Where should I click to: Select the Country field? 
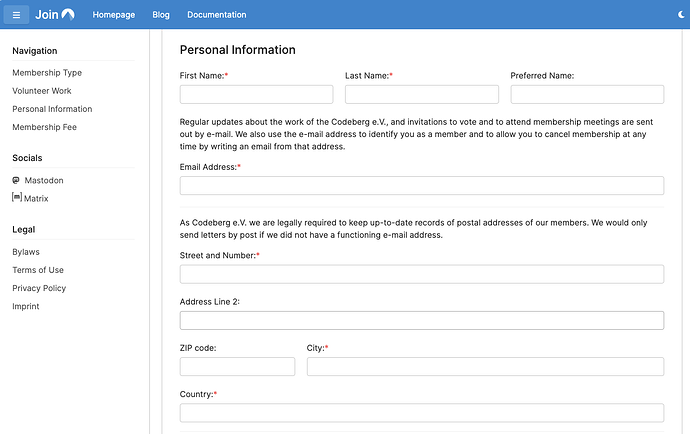(421, 413)
